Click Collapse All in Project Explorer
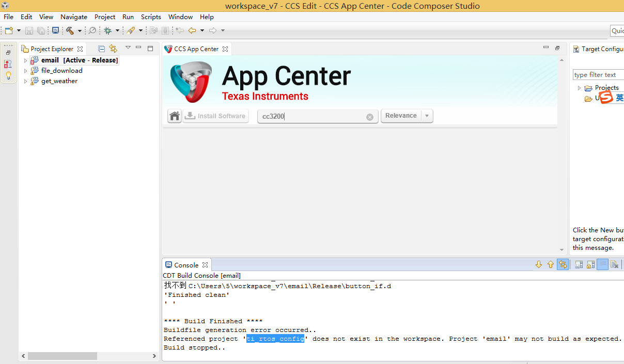 pyautogui.click(x=102, y=49)
